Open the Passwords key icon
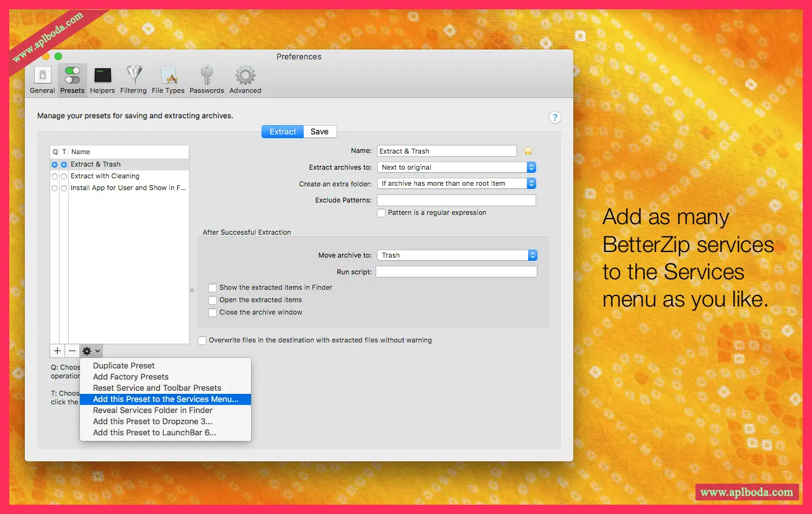The height and width of the screenshot is (514, 812). click(206, 80)
